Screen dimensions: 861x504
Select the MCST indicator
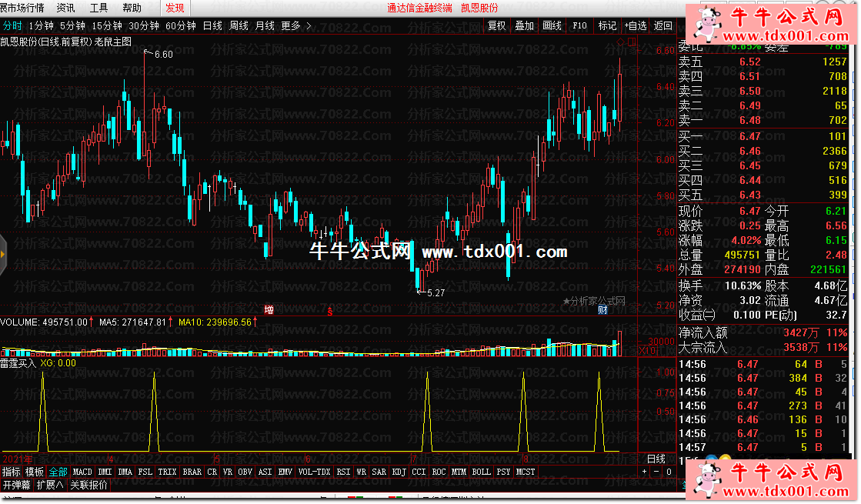coord(526,472)
